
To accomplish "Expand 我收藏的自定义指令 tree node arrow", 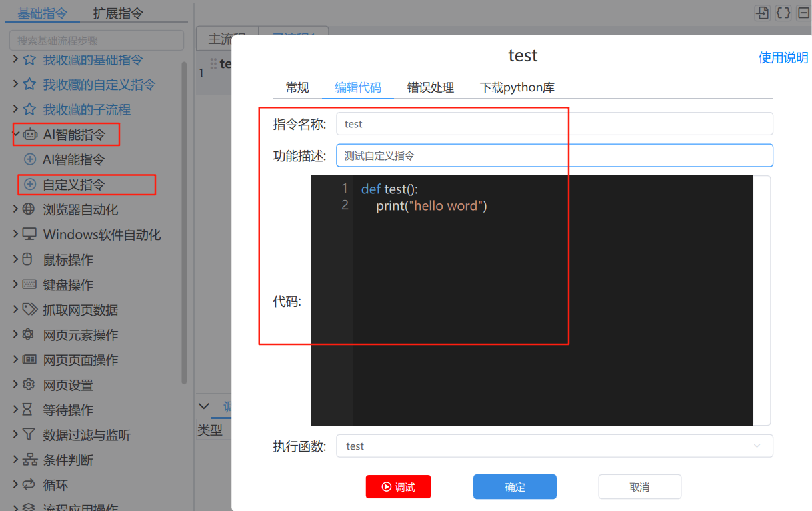I will click(16, 85).
